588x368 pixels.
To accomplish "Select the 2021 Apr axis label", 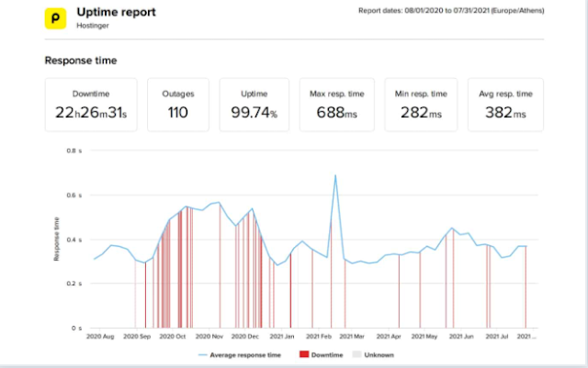I will tap(389, 337).
